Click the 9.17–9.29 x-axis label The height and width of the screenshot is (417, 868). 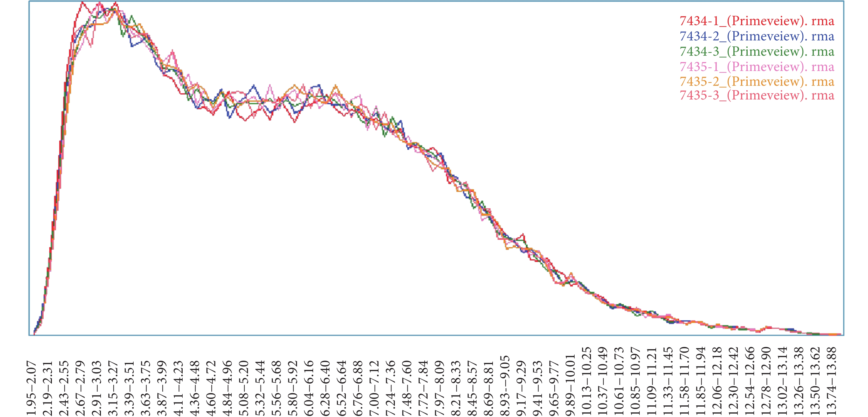[x=521, y=388]
